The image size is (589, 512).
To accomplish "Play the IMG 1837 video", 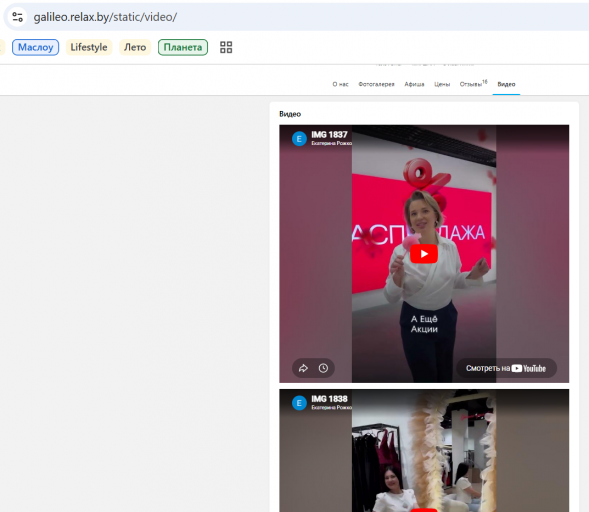I will pos(424,254).
